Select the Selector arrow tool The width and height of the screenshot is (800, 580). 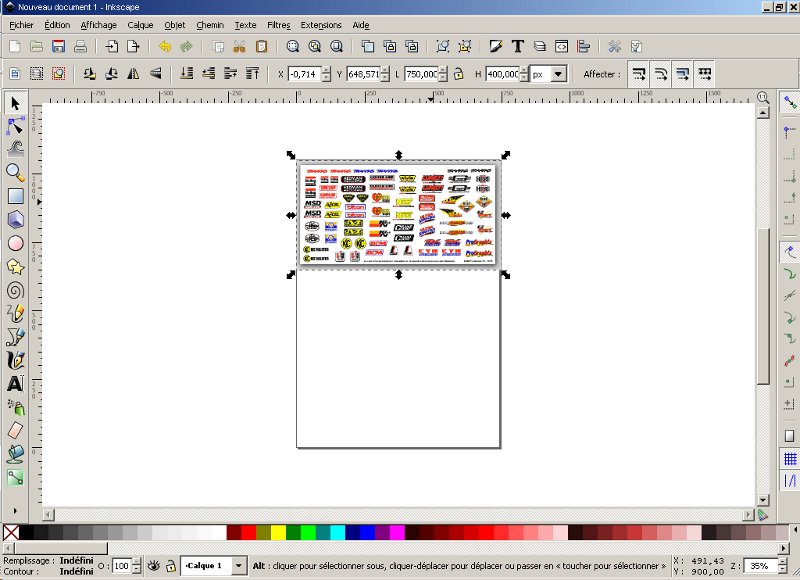15,104
